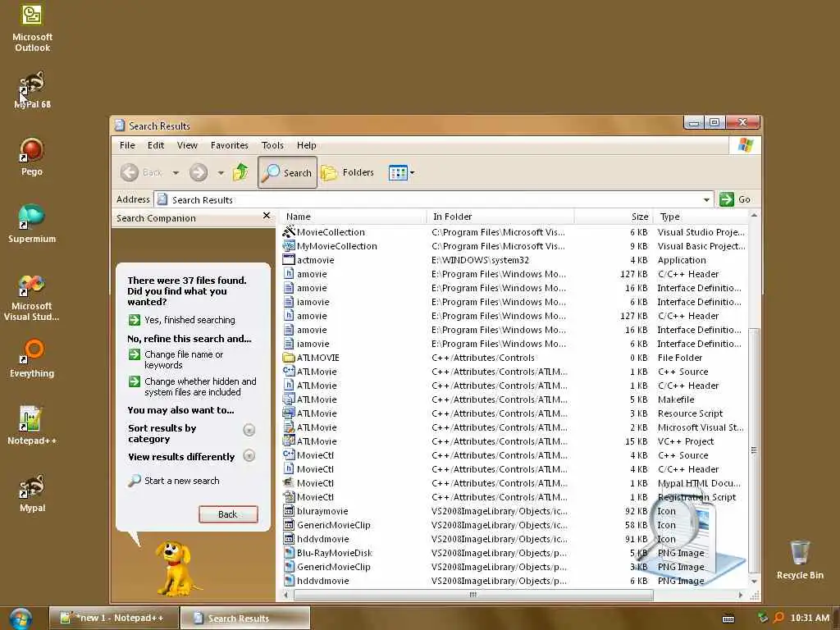Open the View menu
This screenshot has width=840, height=630.
coord(187,145)
